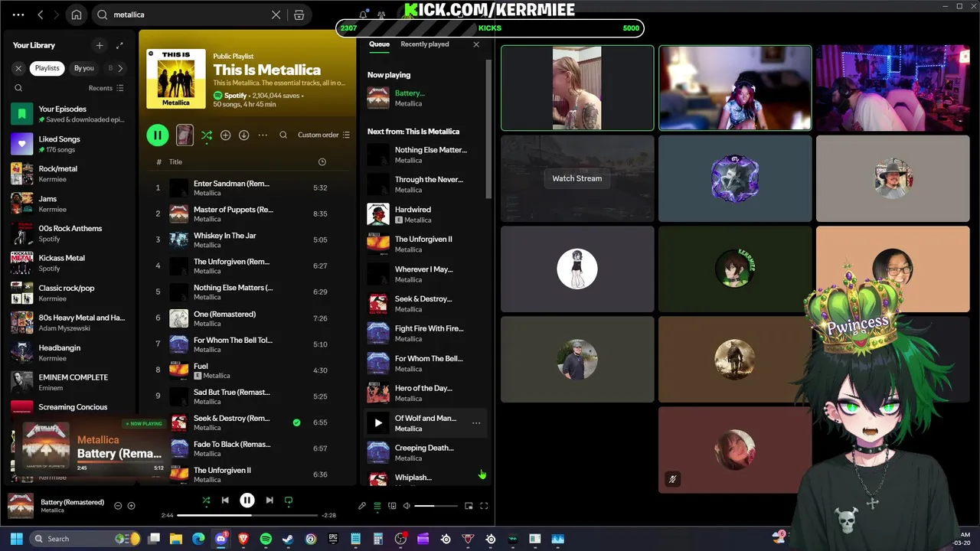Sort by the duration clock header
Viewport: 980px width, 551px height.
pyautogui.click(x=322, y=161)
